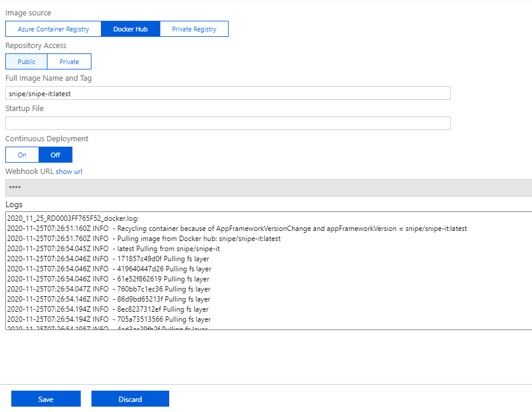This screenshot has width=532, height=412.
Task: Click the Logs heading
Action: click(x=14, y=205)
